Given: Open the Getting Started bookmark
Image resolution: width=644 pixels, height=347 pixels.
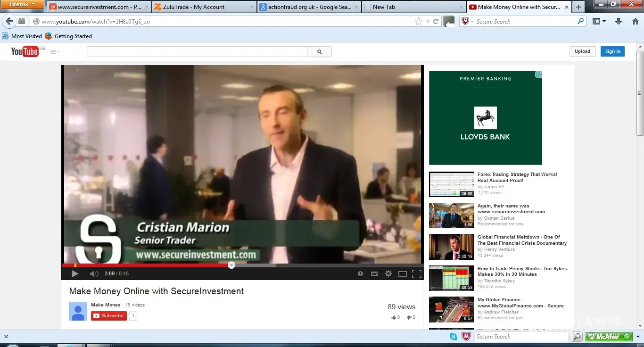Looking at the screenshot, I should (x=68, y=36).
